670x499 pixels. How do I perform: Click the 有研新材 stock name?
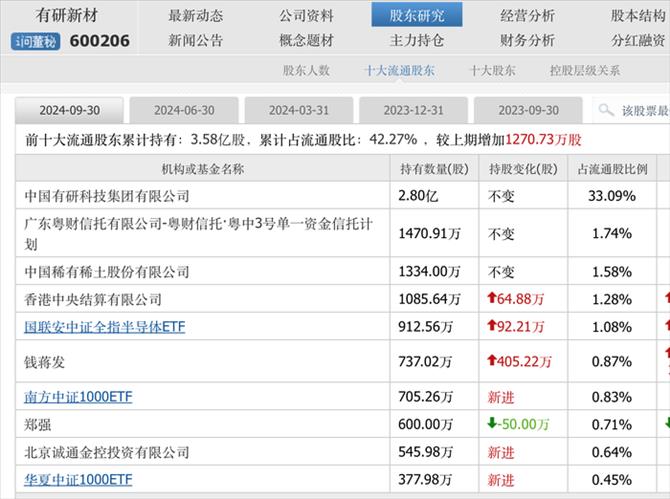click(67, 15)
